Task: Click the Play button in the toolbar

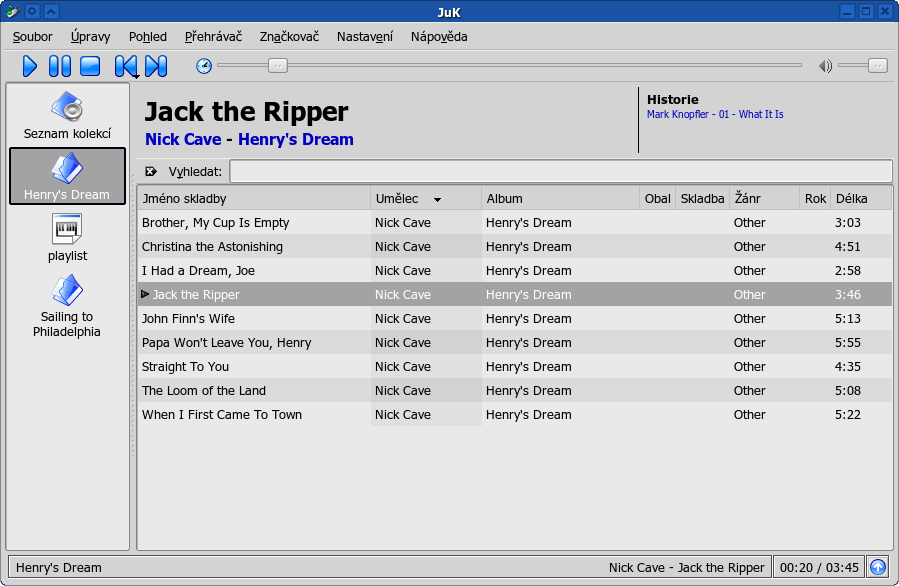Action: (30, 66)
